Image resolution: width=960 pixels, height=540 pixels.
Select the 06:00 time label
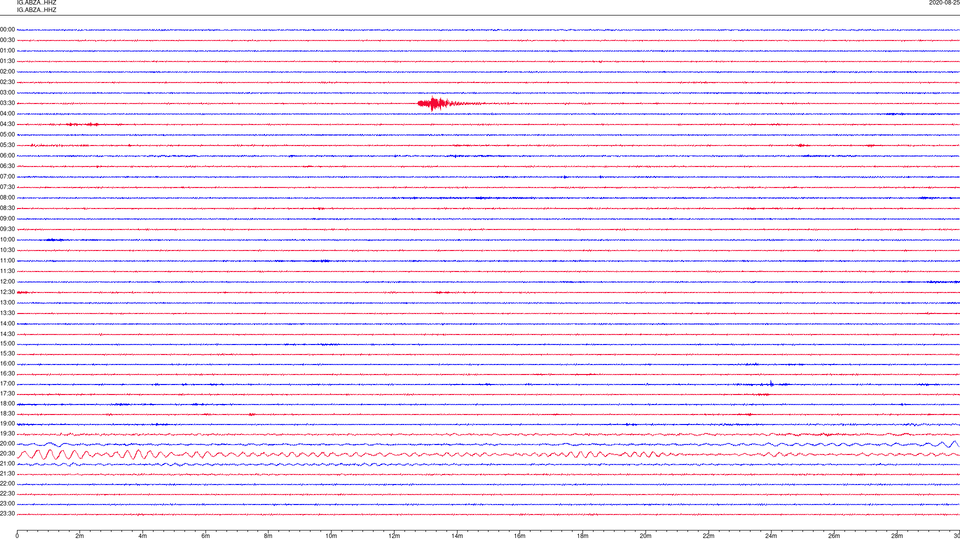7,156
